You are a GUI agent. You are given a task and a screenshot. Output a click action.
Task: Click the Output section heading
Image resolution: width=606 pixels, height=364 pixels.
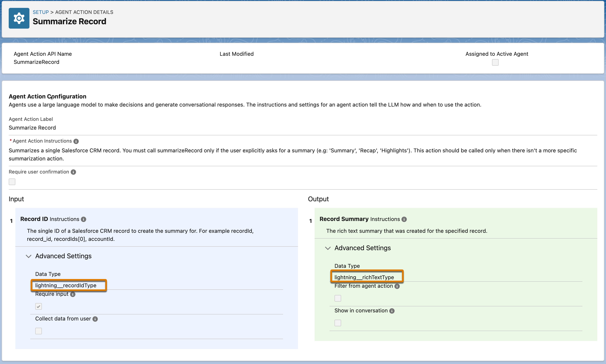318,199
